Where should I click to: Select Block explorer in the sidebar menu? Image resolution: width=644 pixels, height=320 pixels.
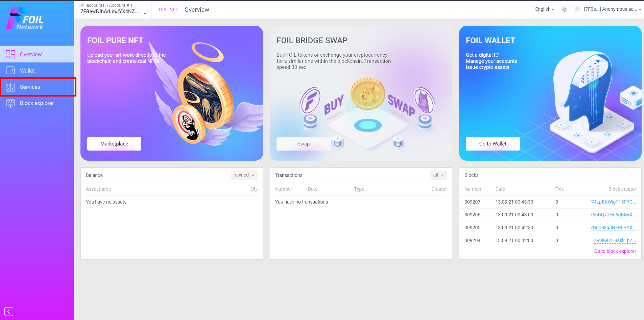click(37, 103)
